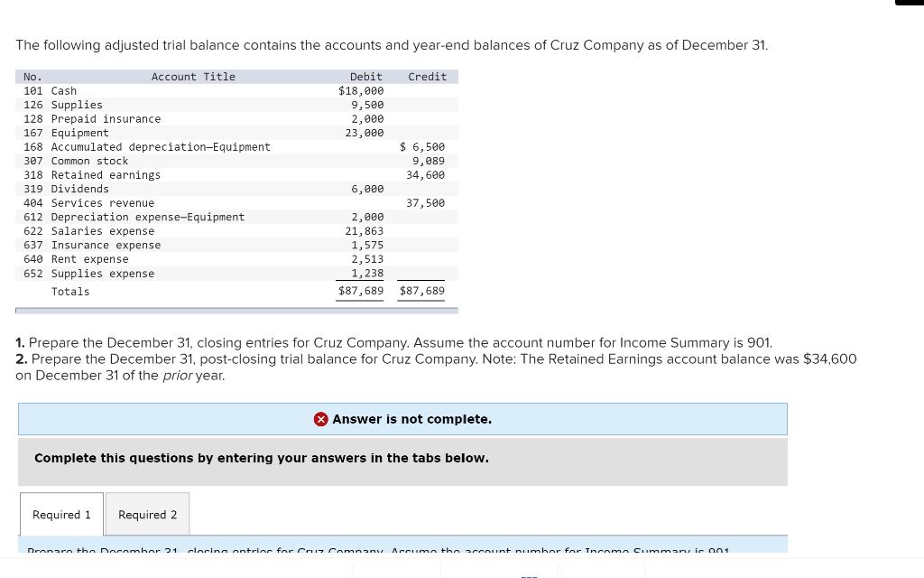Click the 'Complete this questions' instruction text
Image resolution: width=924 pixels, height=578 pixels.
tap(262, 458)
